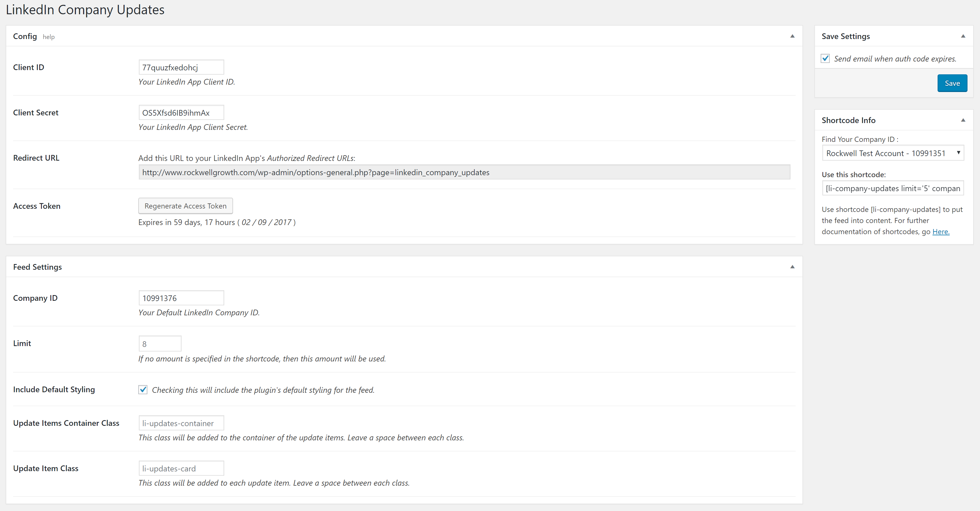This screenshot has width=980, height=511.
Task: Open the Find Your Company ID dropdown
Action: (892, 153)
